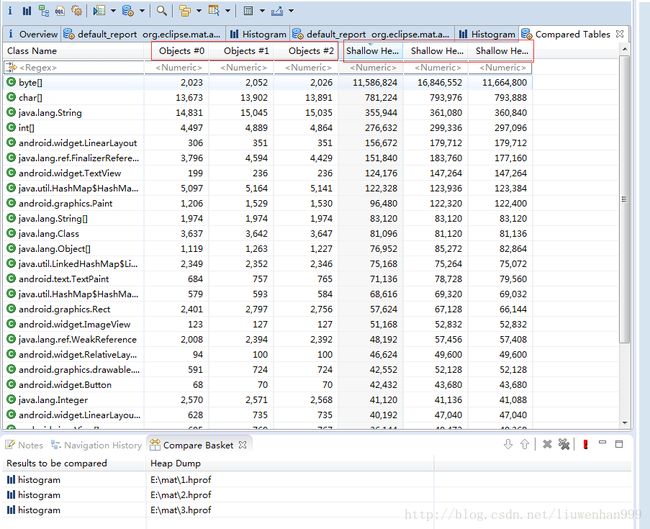This screenshot has height=529, width=650.
Task: Click Numeric filter under Objects #0
Action: click(177, 68)
